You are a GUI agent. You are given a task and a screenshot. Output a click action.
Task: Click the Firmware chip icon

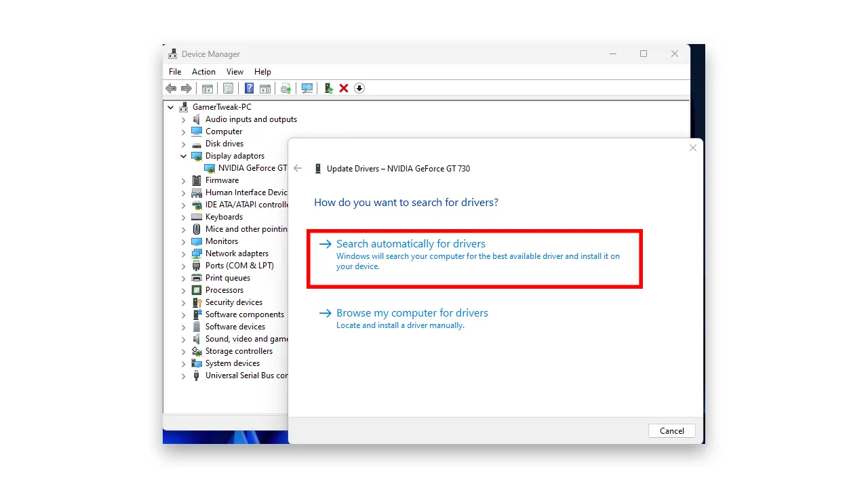click(197, 180)
